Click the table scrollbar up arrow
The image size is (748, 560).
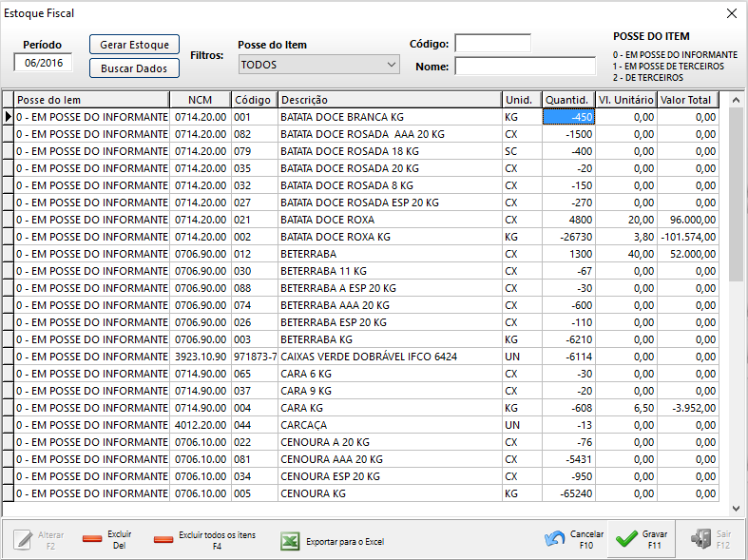click(x=736, y=100)
